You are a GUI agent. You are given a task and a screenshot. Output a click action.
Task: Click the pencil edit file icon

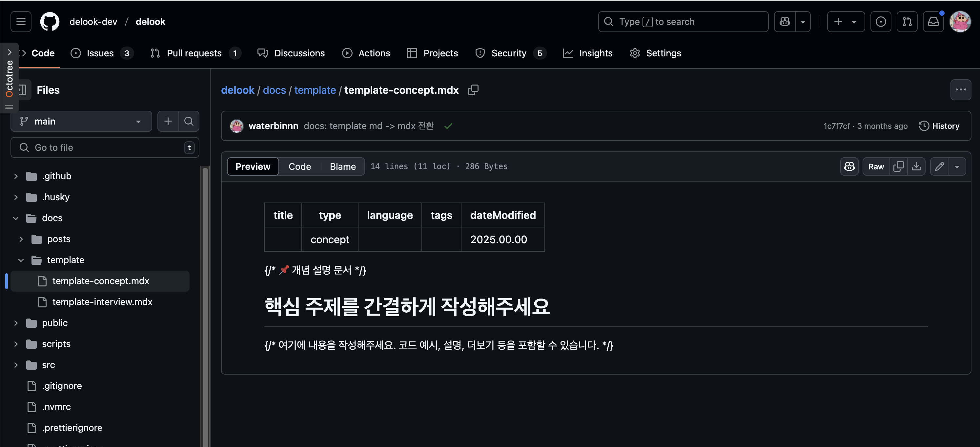click(939, 166)
